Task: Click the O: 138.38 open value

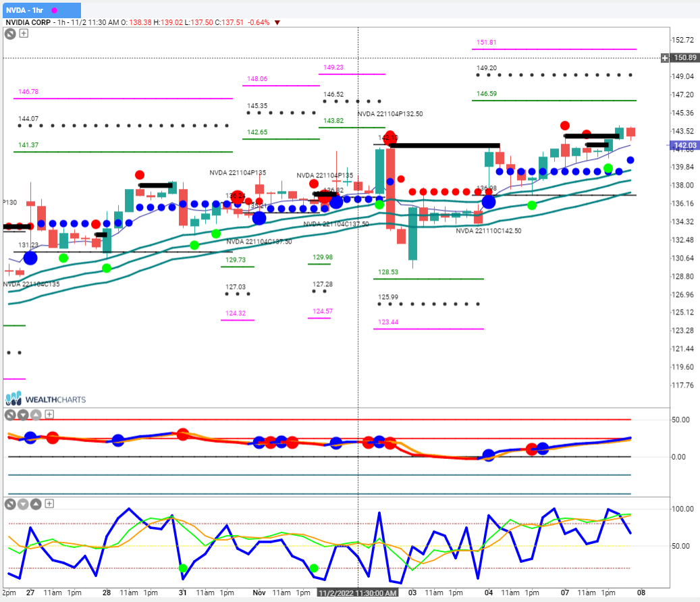Action: coord(136,22)
